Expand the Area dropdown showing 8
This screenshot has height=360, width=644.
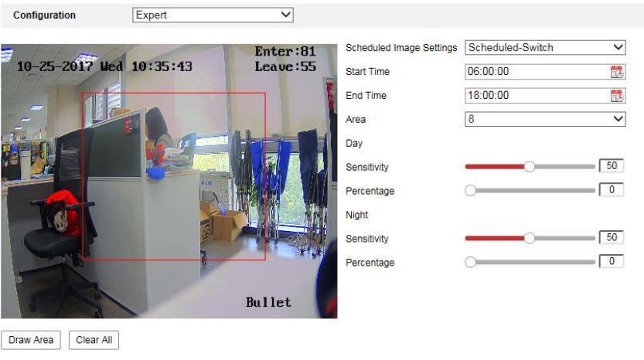point(545,119)
